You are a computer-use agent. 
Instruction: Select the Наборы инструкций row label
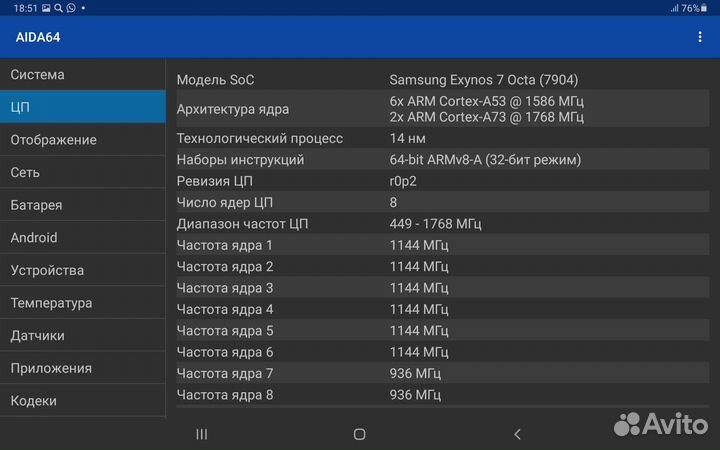240,160
